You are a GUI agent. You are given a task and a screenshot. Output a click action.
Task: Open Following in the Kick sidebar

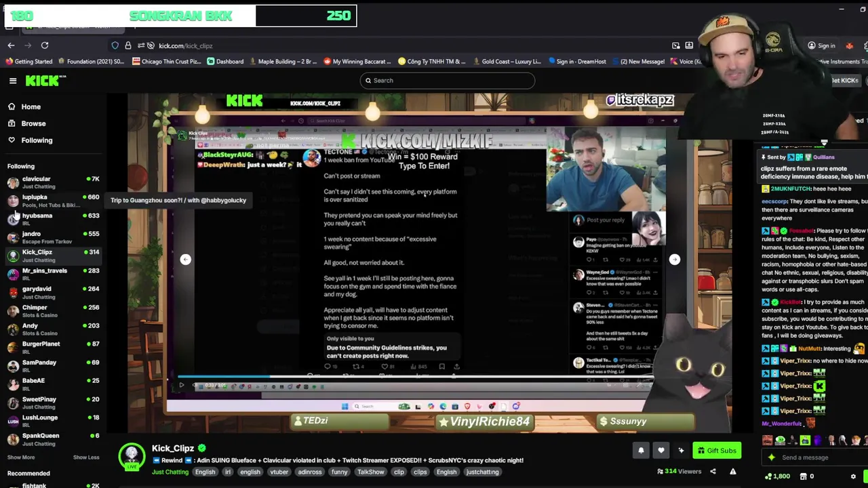pos(30,140)
